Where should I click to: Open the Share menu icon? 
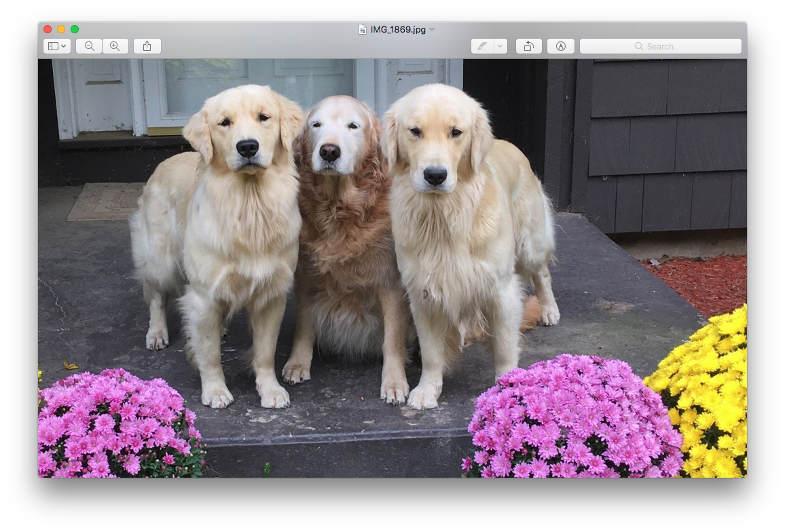147,46
